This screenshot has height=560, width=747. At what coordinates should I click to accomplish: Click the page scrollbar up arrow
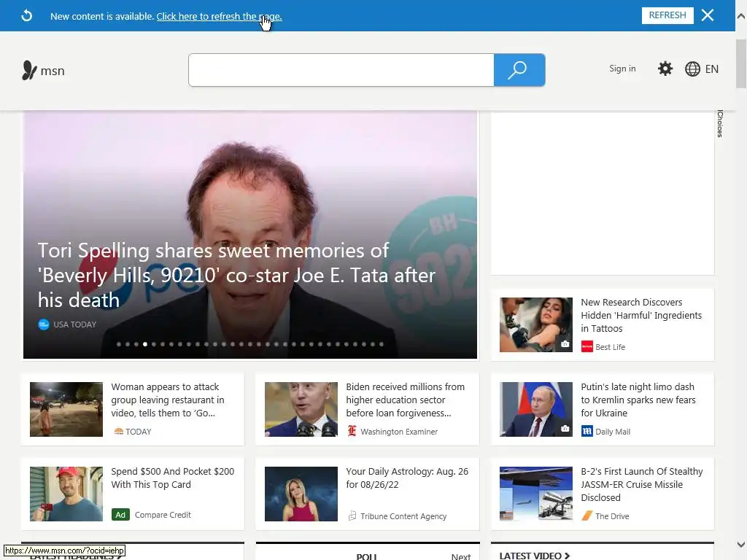[x=741, y=16]
